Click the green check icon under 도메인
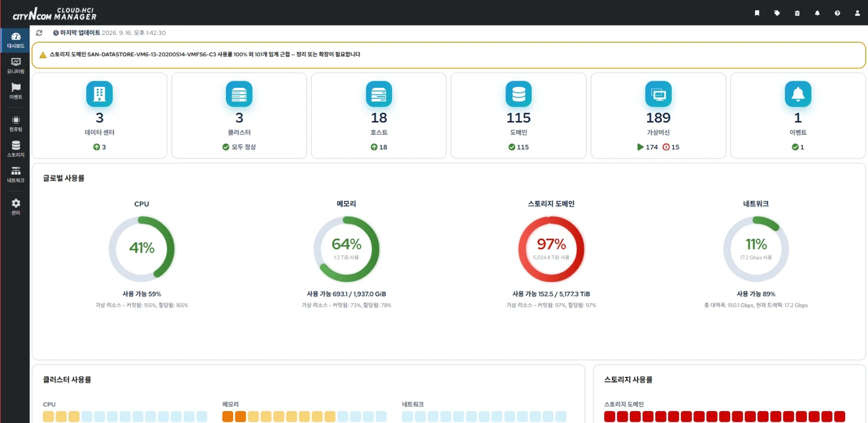Viewport: 868px width, 423px height. (512, 147)
